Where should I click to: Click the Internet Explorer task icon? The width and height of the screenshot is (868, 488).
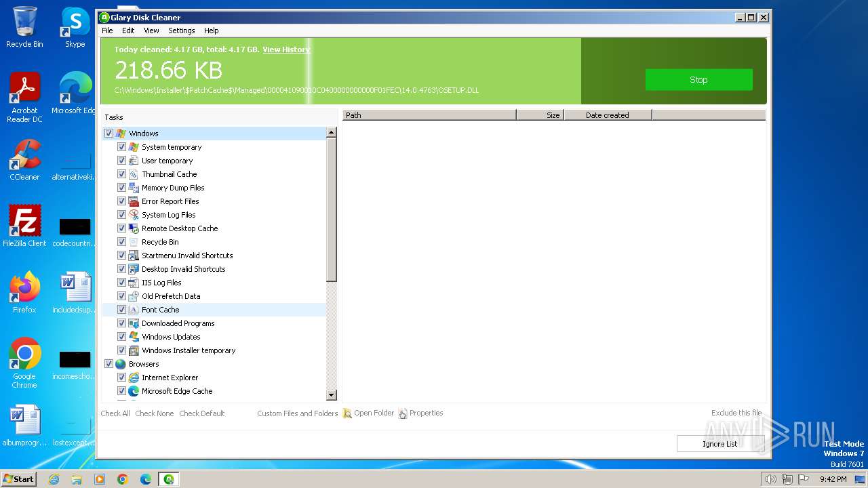tap(134, 378)
